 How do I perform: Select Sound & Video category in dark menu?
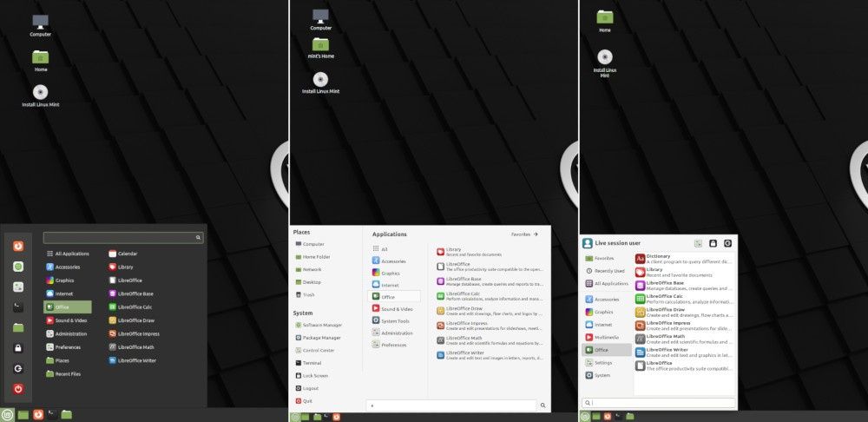pyautogui.click(x=68, y=320)
